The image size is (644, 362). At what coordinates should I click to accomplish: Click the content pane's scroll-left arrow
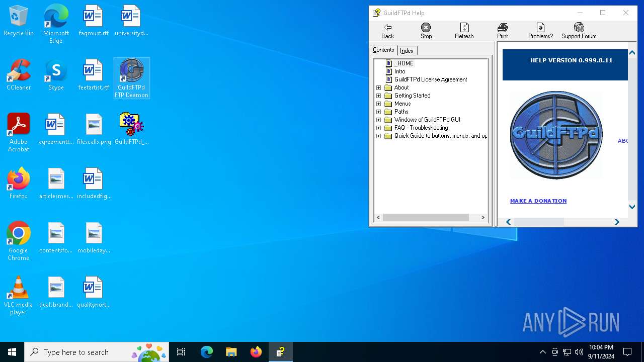pos(508,222)
